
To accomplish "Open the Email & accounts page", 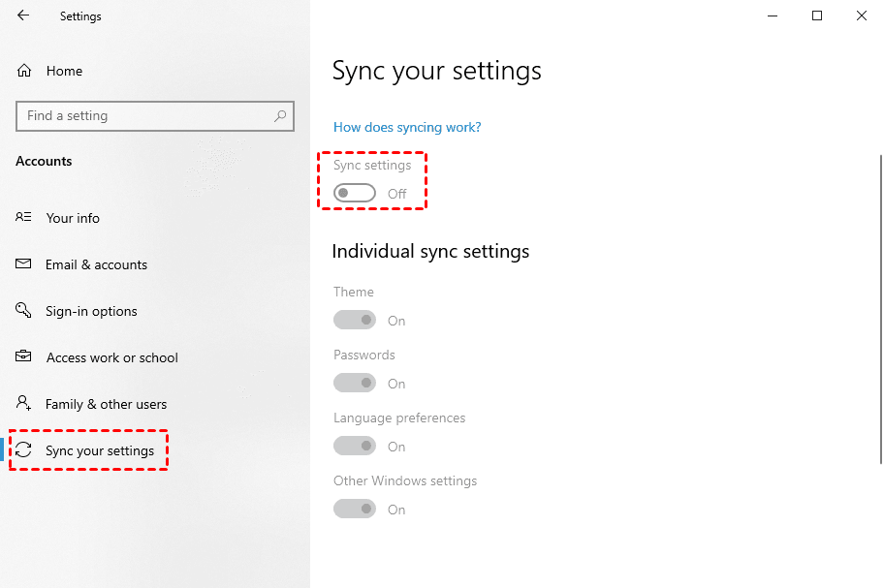I will click(96, 264).
